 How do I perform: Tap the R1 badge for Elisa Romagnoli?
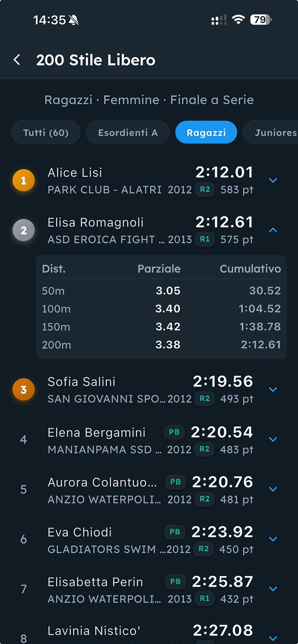[205, 239]
